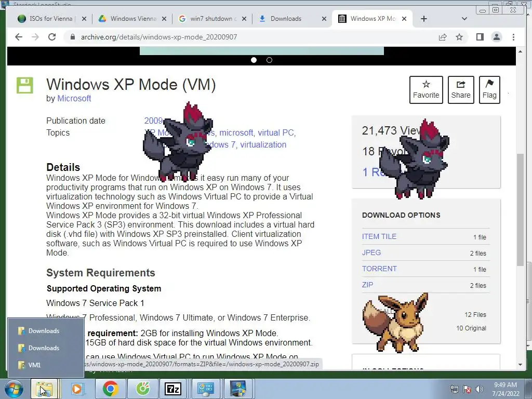Click the '12 Files' text
This screenshot has width=532, height=399.
(x=475, y=314)
